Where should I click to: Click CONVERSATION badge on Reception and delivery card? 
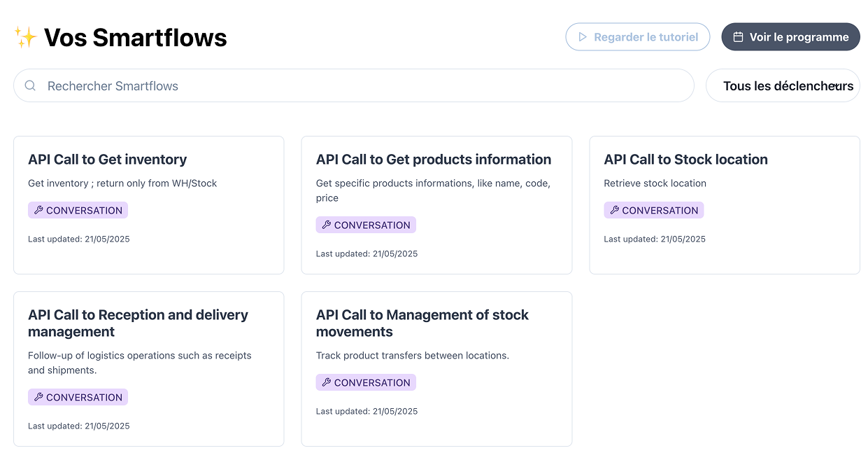pyautogui.click(x=78, y=397)
